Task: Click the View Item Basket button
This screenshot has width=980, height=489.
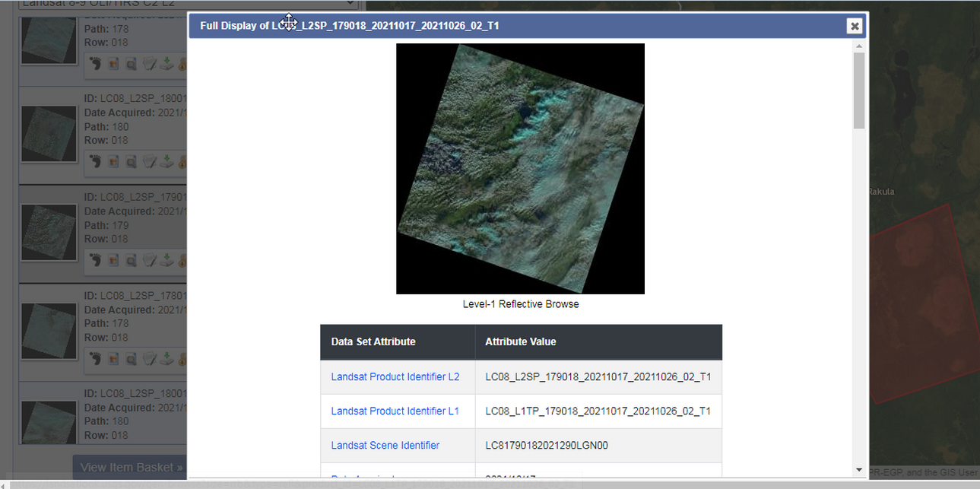Action: (x=131, y=467)
